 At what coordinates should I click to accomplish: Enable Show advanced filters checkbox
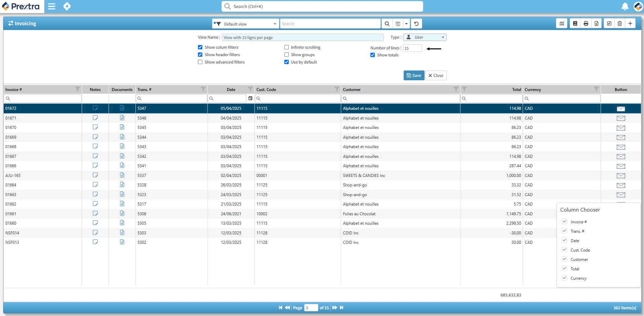(200, 62)
